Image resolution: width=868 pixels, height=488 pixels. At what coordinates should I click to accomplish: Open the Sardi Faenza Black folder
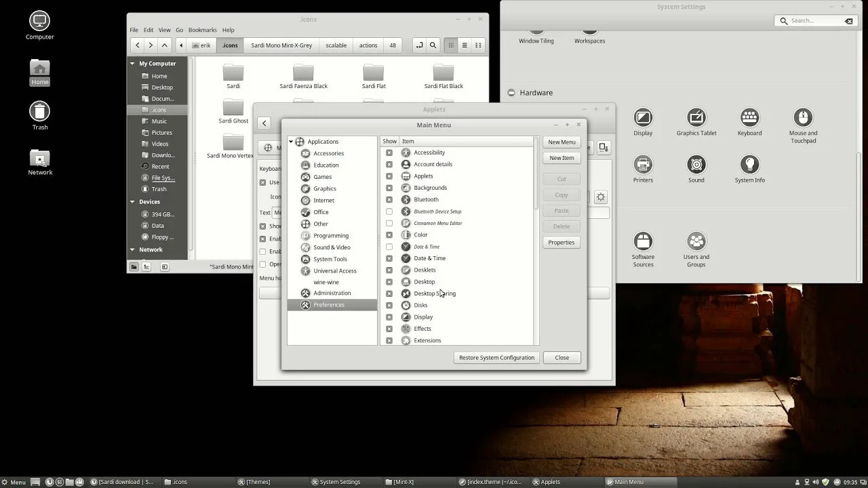click(303, 73)
